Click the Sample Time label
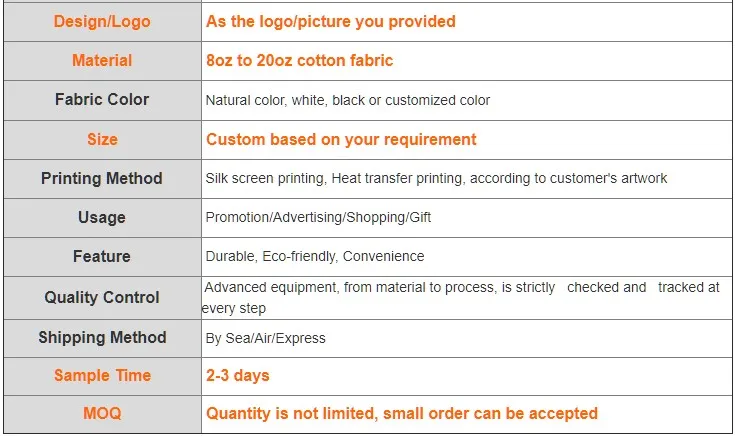 (102, 375)
